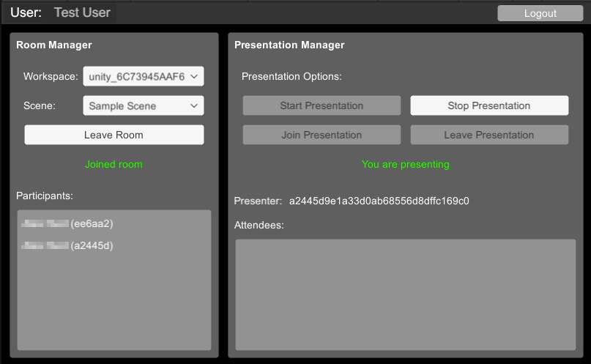The image size is (591, 364).
Task: Click the Test User name field
Action: tap(82, 12)
